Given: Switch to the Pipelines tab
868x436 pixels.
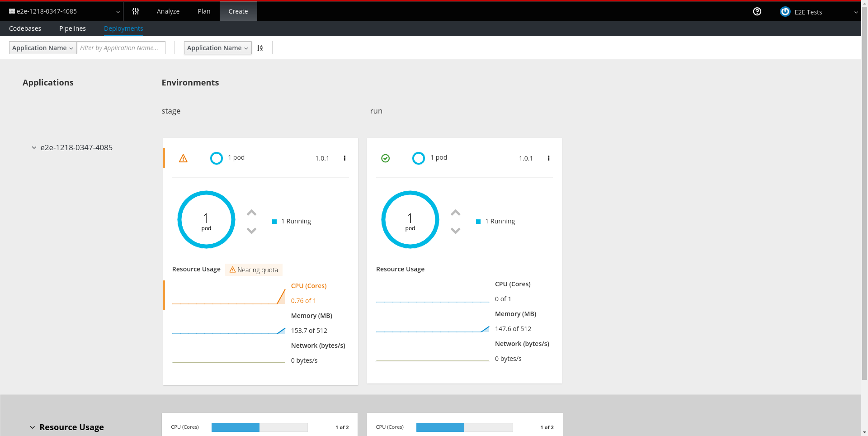Looking at the screenshot, I should [x=72, y=28].
